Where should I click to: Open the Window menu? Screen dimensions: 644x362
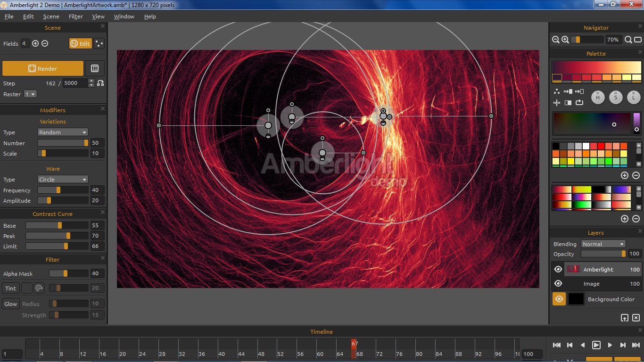(x=124, y=16)
